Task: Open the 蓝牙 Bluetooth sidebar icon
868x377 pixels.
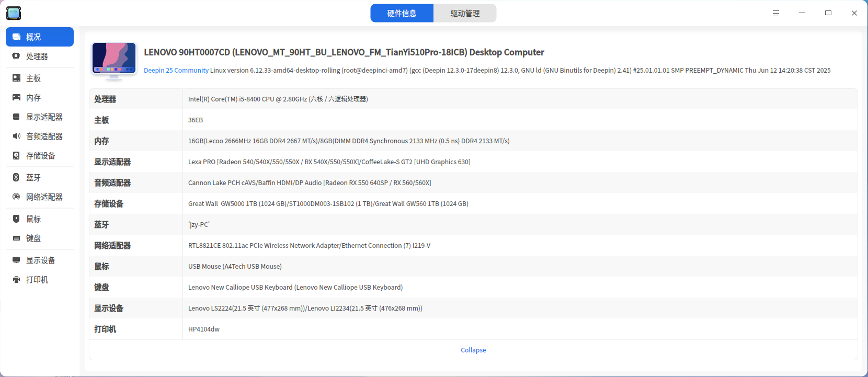Action: tap(16, 177)
